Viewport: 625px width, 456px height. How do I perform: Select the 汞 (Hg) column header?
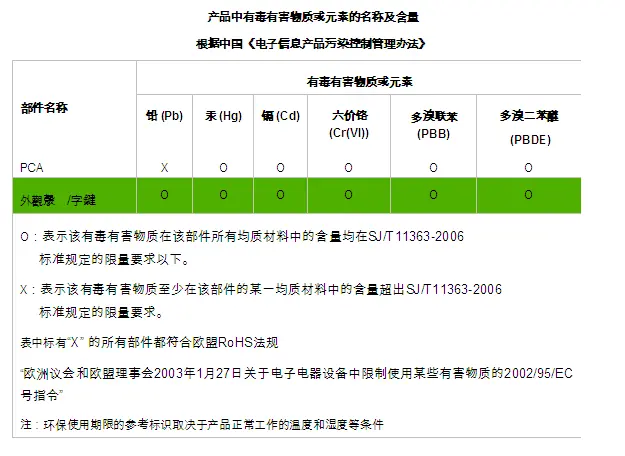click(x=223, y=116)
